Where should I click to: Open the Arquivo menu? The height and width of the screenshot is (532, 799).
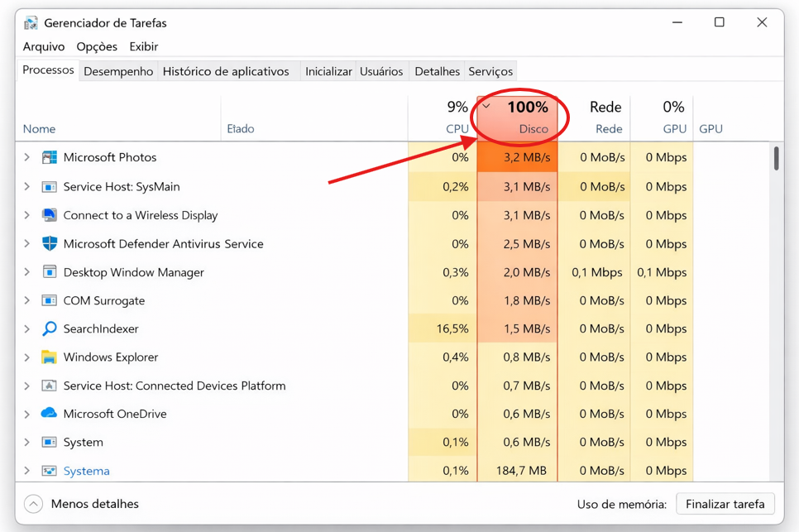click(44, 47)
